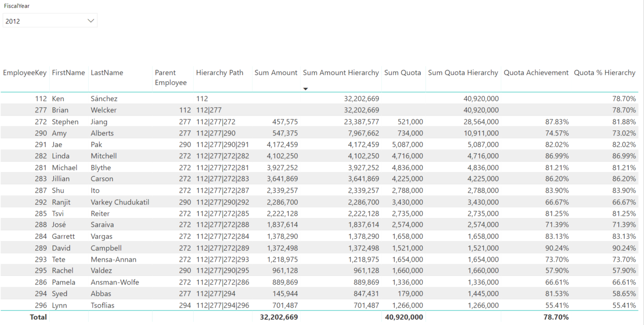Click the Total row quota '40,920,000'
The width and height of the screenshot is (644, 325).
coord(404,317)
